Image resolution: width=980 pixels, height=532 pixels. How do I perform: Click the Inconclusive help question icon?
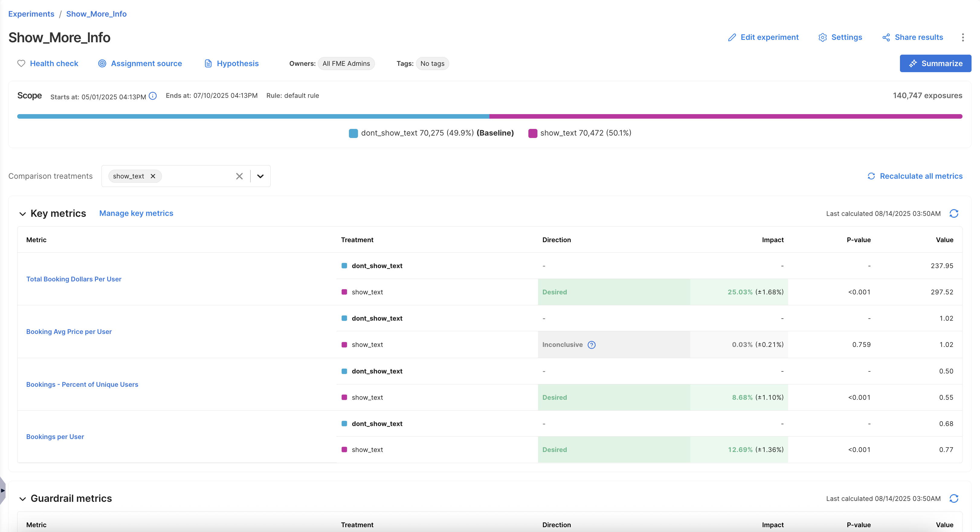point(591,345)
